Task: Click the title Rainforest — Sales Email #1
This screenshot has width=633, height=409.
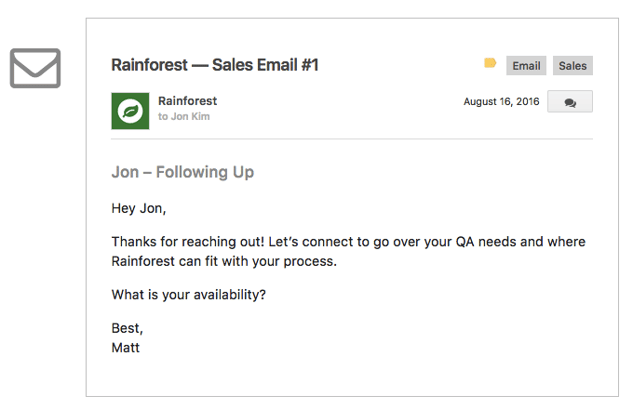Action: [x=215, y=65]
